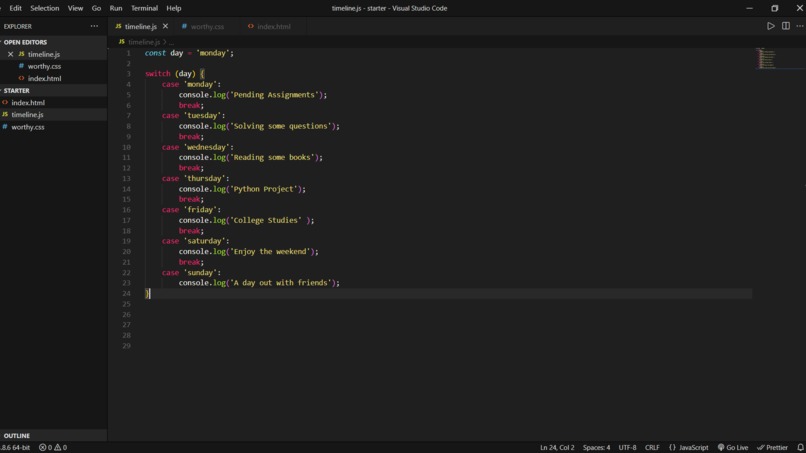Click 'Solving some questions' string

(x=280, y=126)
